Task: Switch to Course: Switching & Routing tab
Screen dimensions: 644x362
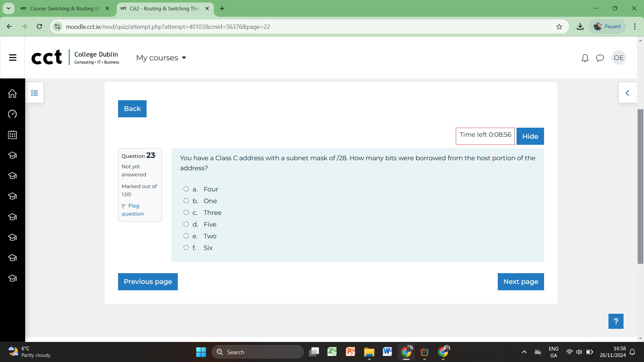Action: 64,8
